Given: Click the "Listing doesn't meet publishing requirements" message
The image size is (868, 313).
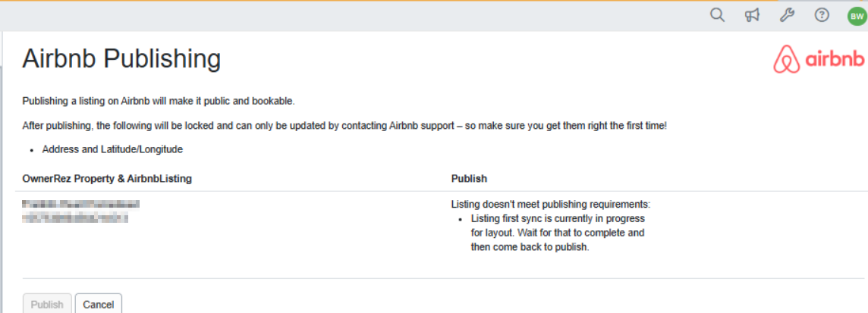Looking at the screenshot, I should tap(551, 205).
